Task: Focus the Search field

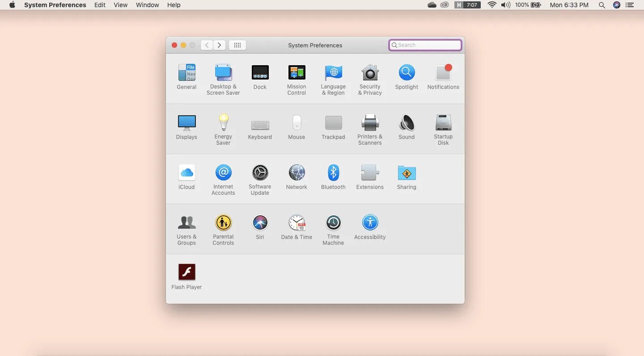Action: 425,45
